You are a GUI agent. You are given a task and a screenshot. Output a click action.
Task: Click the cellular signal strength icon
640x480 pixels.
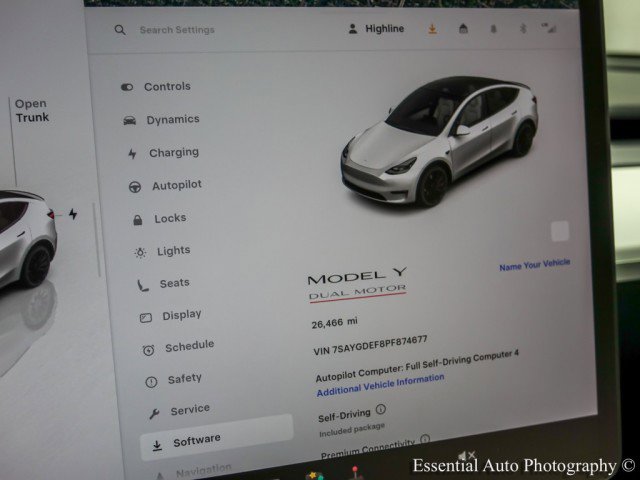point(549,28)
